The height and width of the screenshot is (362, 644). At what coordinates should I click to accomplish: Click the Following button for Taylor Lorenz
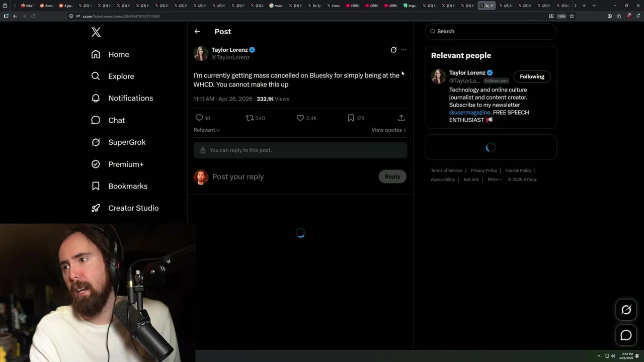[532, 76]
